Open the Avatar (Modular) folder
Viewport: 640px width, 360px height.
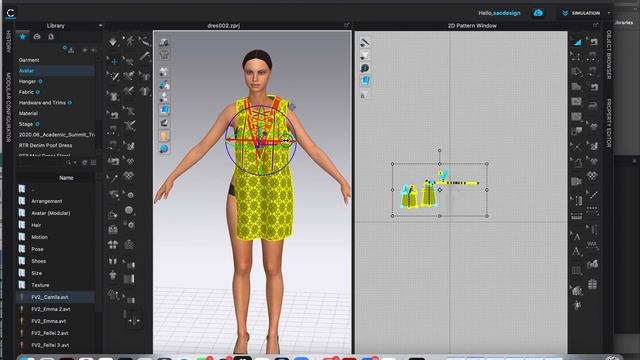coord(51,213)
